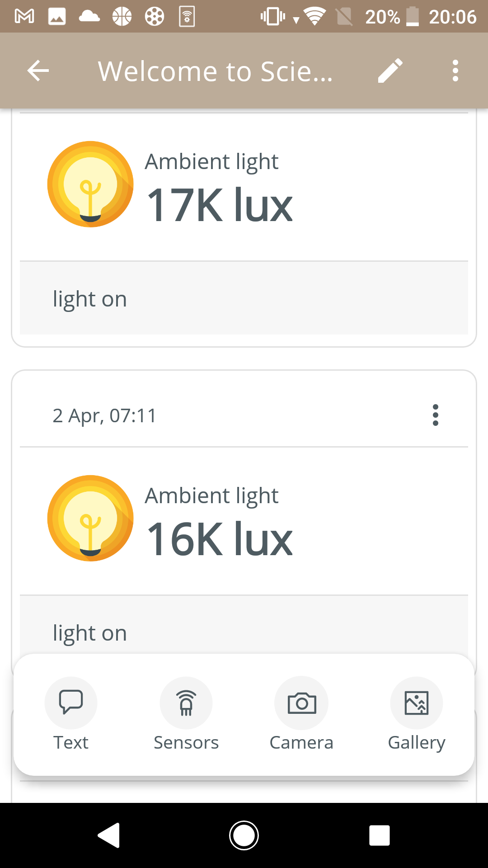This screenshot has width=488, height=868.
Task: Tap the "Welcome to Scie..." title
Action: point(216,71)
